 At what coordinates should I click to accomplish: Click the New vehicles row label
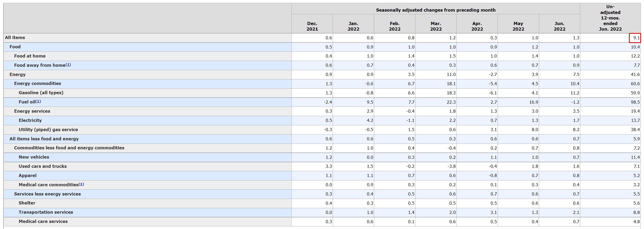tap(34, 157)
